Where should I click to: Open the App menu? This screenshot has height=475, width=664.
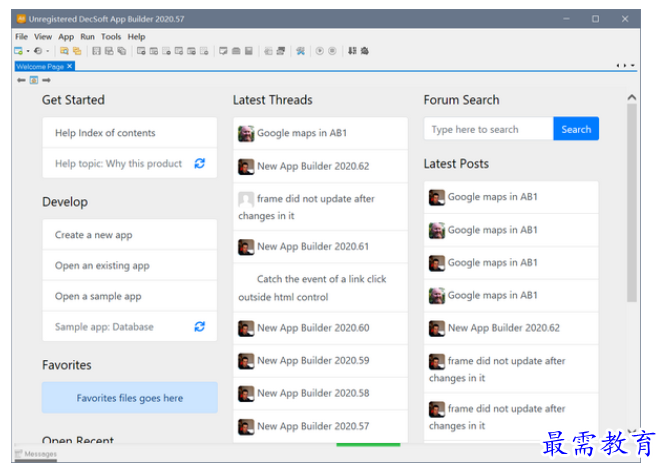click(x=66, y=37)
